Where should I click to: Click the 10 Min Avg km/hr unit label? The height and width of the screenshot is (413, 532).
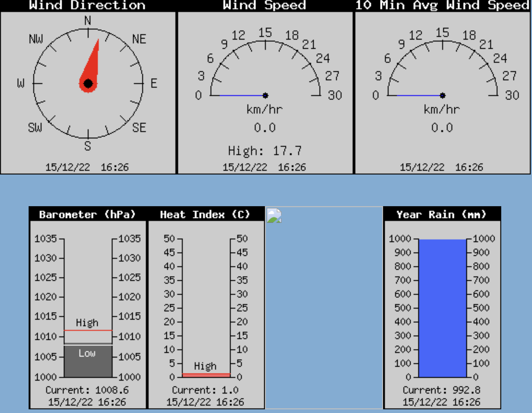(x=442, y=109)
